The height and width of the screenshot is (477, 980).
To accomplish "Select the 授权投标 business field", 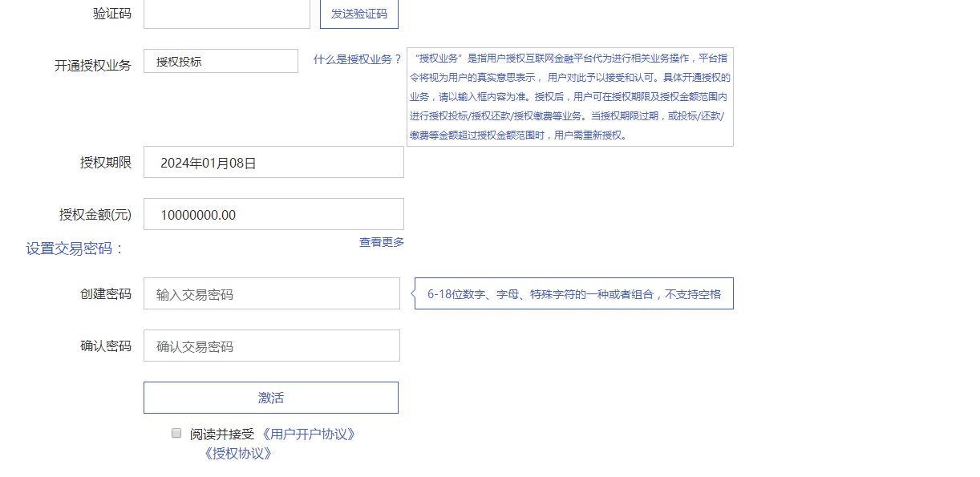I will click(221, 61).
